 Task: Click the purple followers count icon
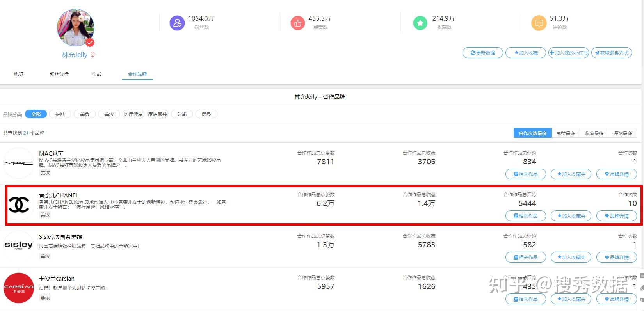[177, 23]
